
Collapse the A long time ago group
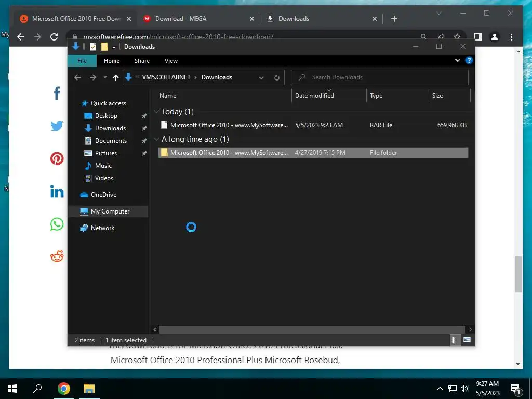tap(156, 139)
